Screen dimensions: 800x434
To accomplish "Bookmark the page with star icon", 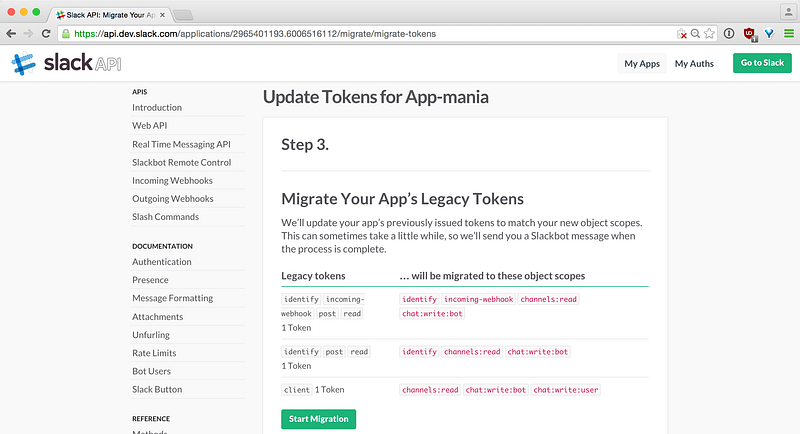I will pos(709,34).
